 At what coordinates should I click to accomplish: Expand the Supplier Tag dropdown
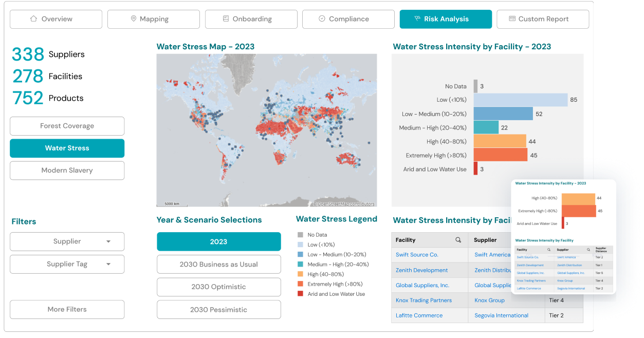[67, 264]
